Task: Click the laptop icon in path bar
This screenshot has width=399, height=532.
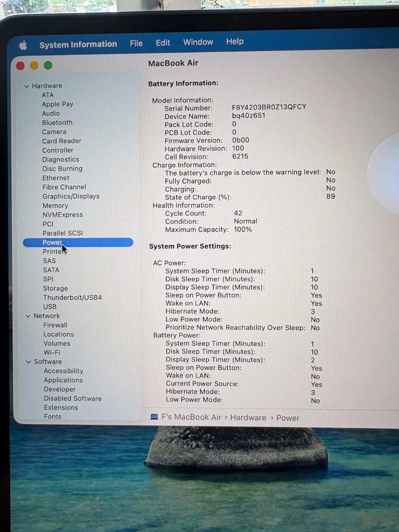Action: [154, 417]
